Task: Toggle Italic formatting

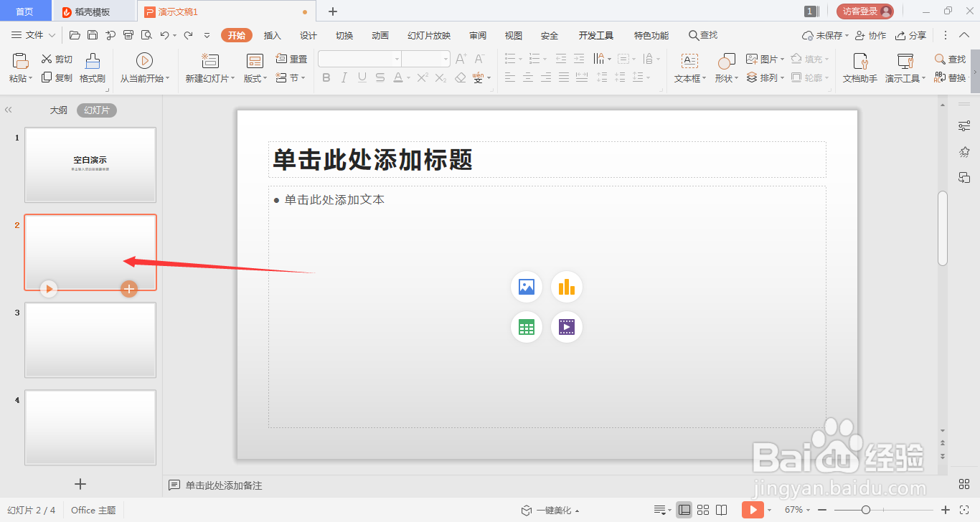Action: pos(344,77)
